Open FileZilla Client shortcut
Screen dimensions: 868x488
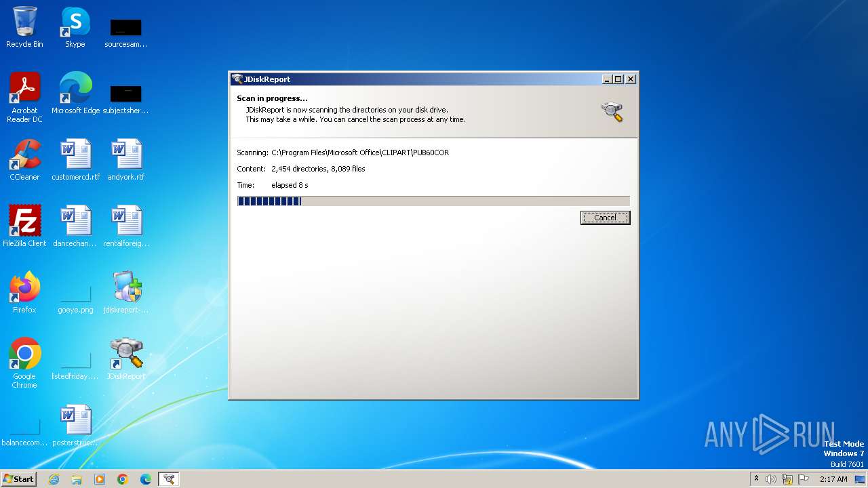24,226
